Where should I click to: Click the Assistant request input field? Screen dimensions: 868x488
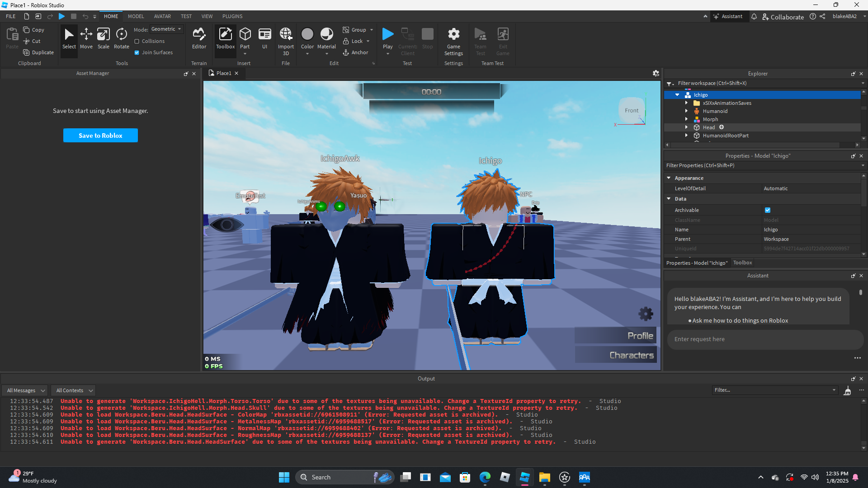[764, 339]
